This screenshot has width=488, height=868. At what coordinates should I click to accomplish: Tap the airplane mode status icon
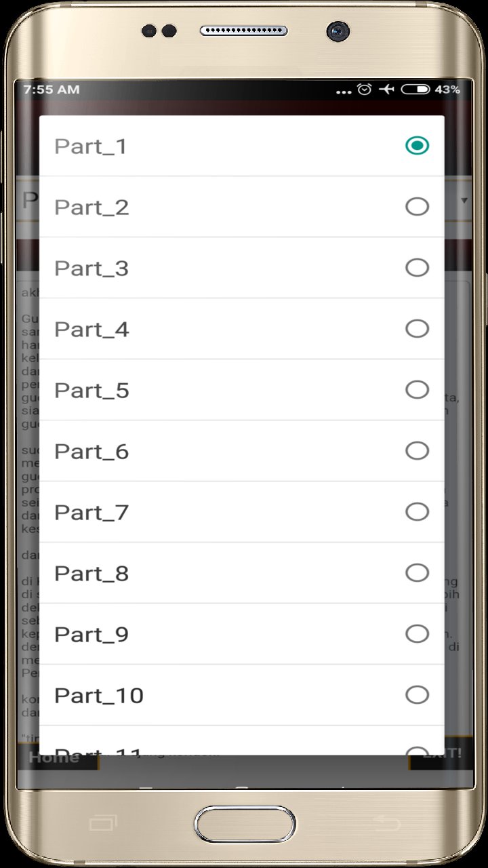point(386,90)
